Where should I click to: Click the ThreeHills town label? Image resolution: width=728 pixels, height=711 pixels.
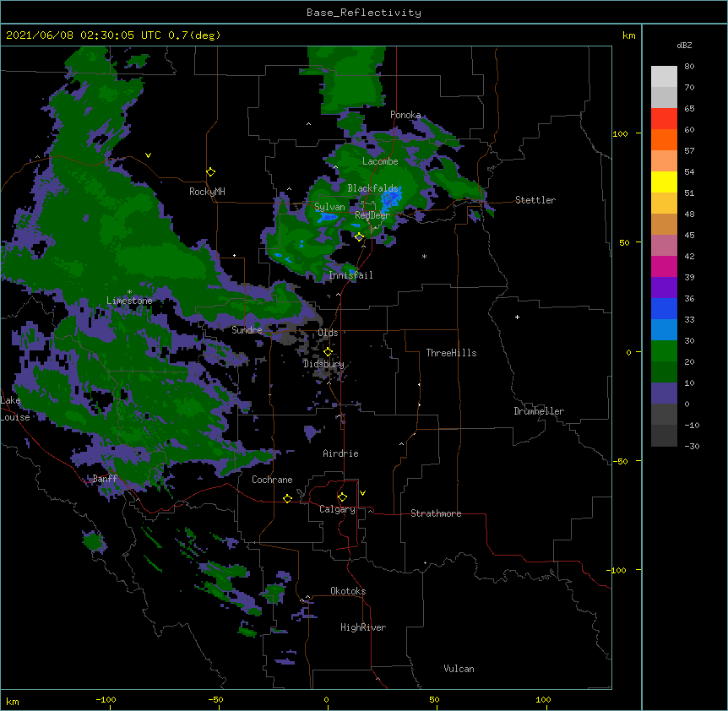[x=451, y=353]
